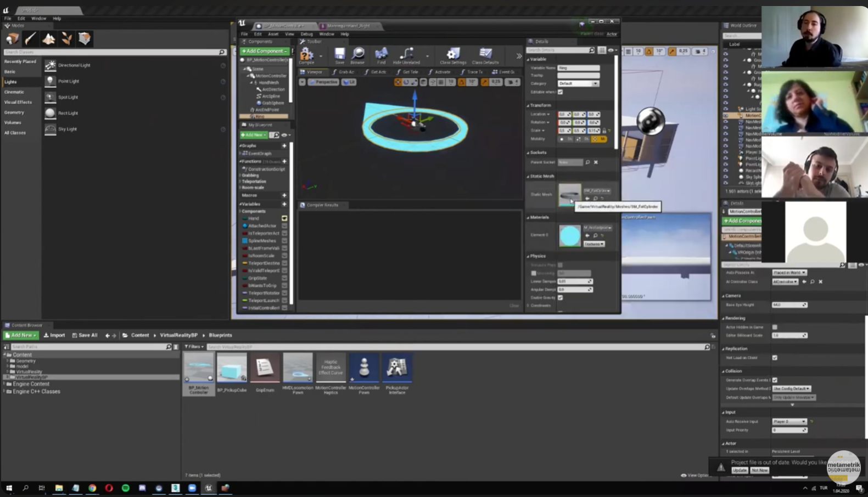Select the scale gizmo viewport icon
This screenshot has width=868, height=497.
[x=414, y=82]
